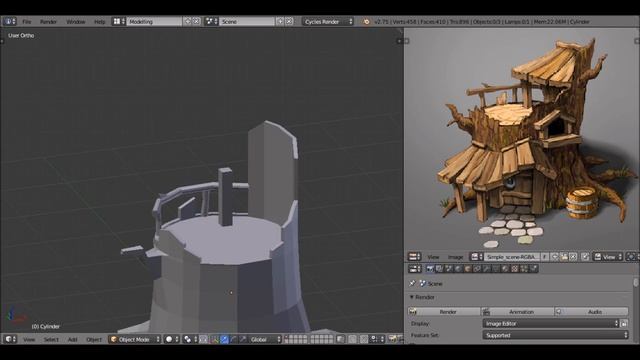Open the screen layout browser icon
Image resolution: width=640 pixels, height=360 pixels.
119,21
